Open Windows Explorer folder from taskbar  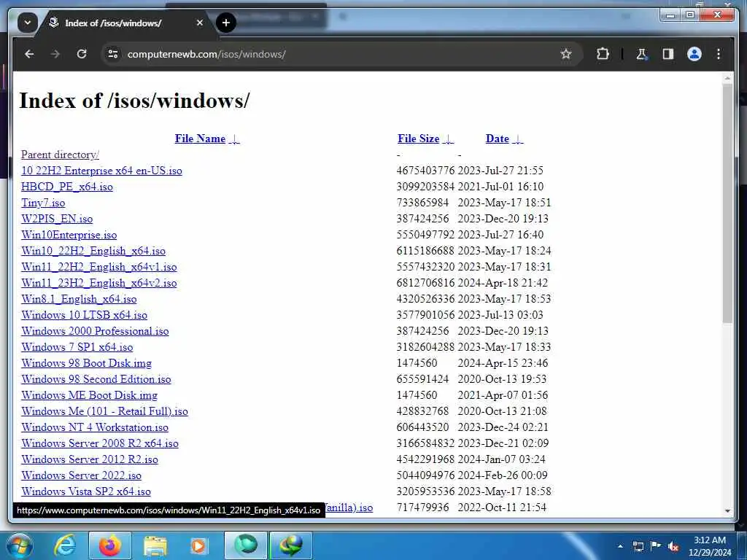tap(155, 545)
